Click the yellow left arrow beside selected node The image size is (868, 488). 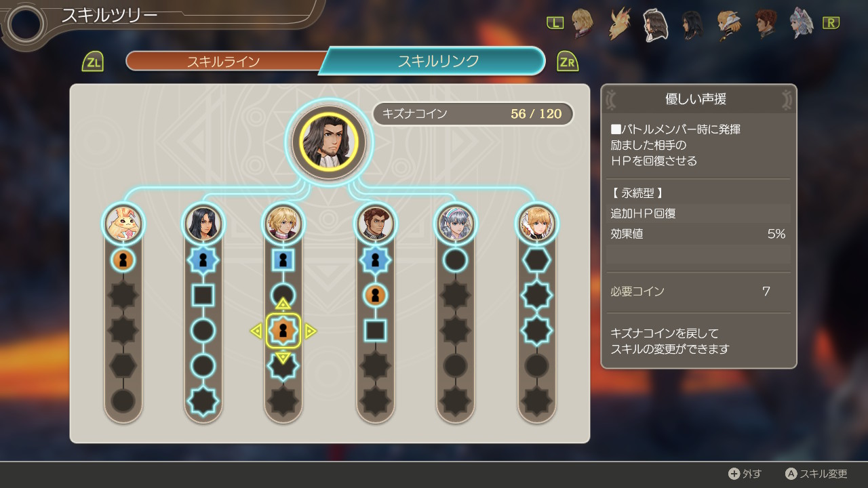coord(256,331)
